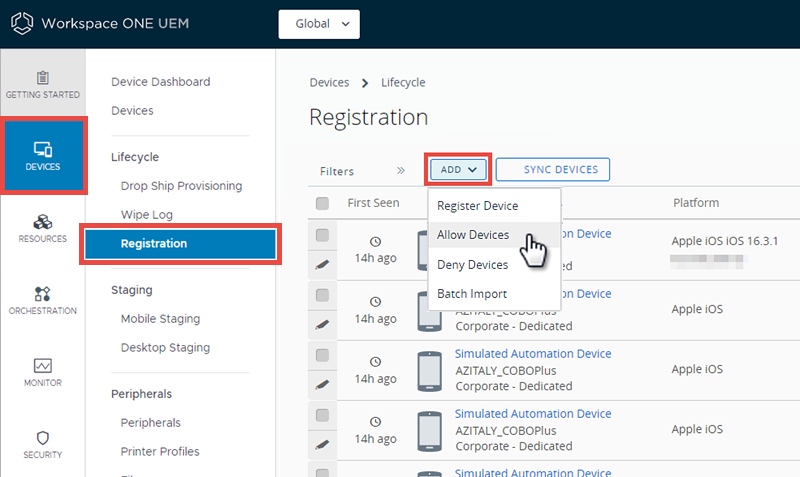
Task: Click the phone device icon in third device row
Action: [x=430, y=371]
